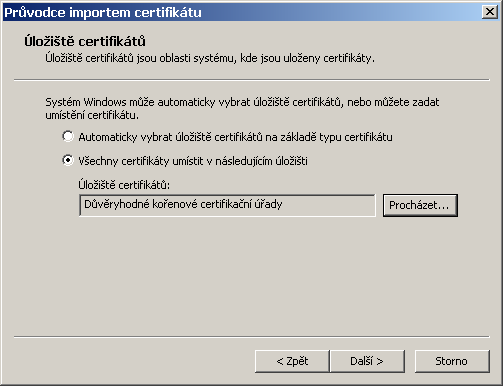This screenshot has height=386, width=503.
Task: Click the 'Úložiště certifikátů:' field label
Action: tap(124, 185)
